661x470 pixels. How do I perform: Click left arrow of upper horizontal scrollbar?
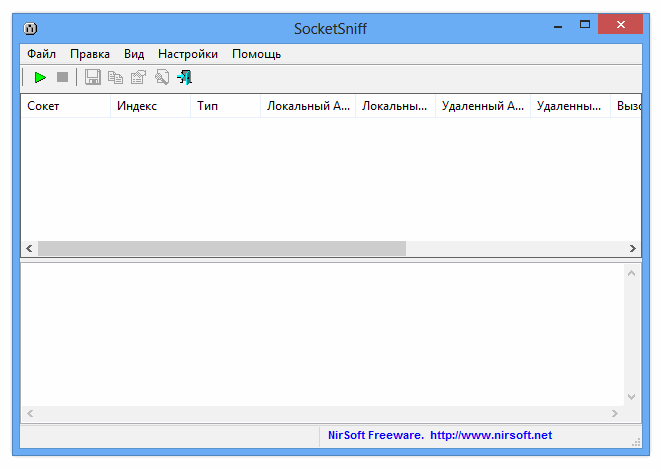tap(29, 249)
